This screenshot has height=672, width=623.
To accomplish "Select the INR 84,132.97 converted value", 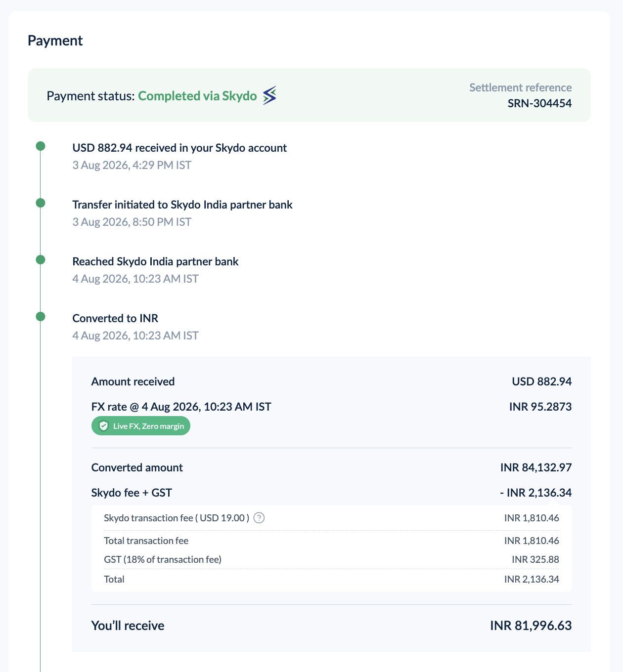I will [536, 467].
